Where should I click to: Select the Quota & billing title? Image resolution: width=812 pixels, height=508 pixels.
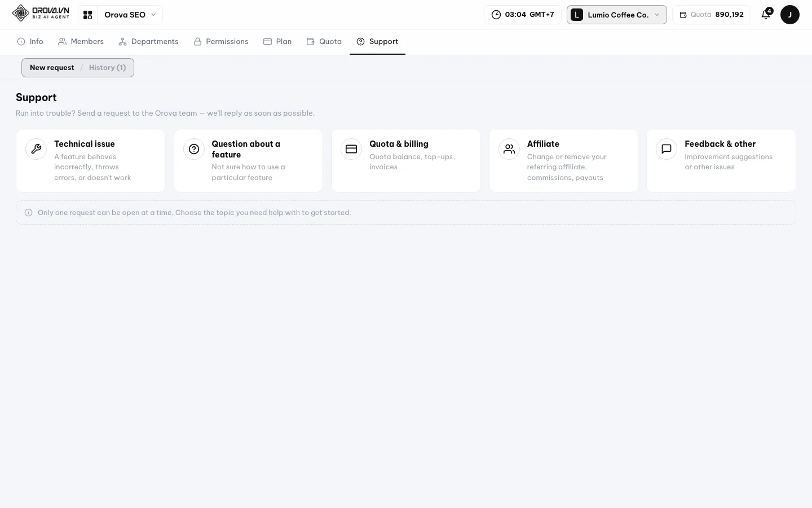click(x=399, y=144)
